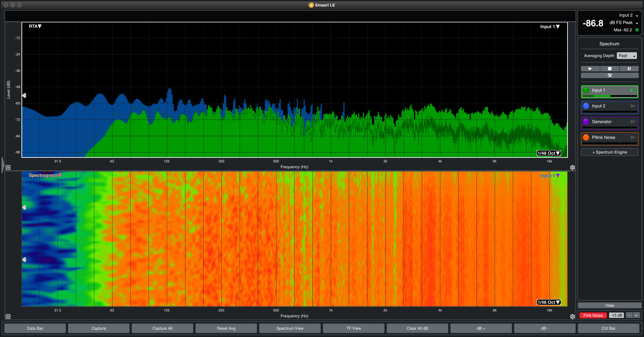Click the purple Generator color swatch
The width and height of the screenshot is (644, 337).
(586, 122)
